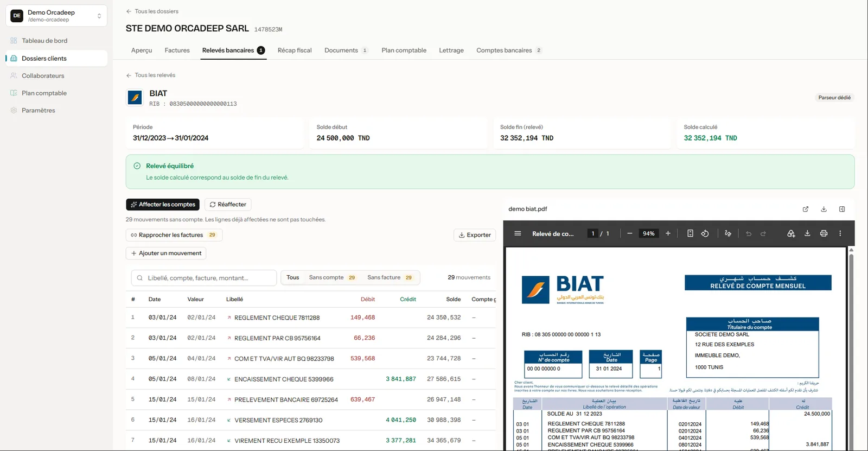Export the movements with Exporter
The width and height of the screenshot is (868, 451).
[475, 235]
